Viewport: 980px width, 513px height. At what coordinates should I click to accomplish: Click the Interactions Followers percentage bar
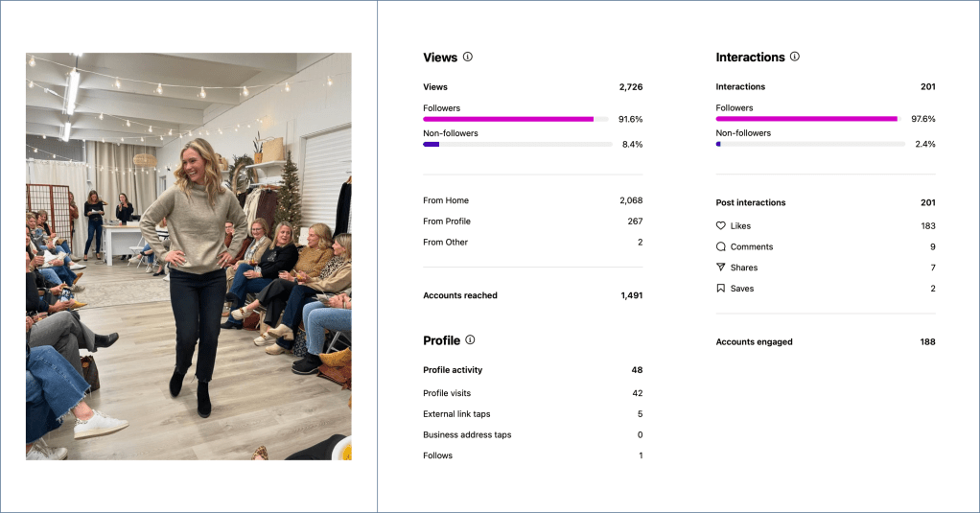(808, 119)
